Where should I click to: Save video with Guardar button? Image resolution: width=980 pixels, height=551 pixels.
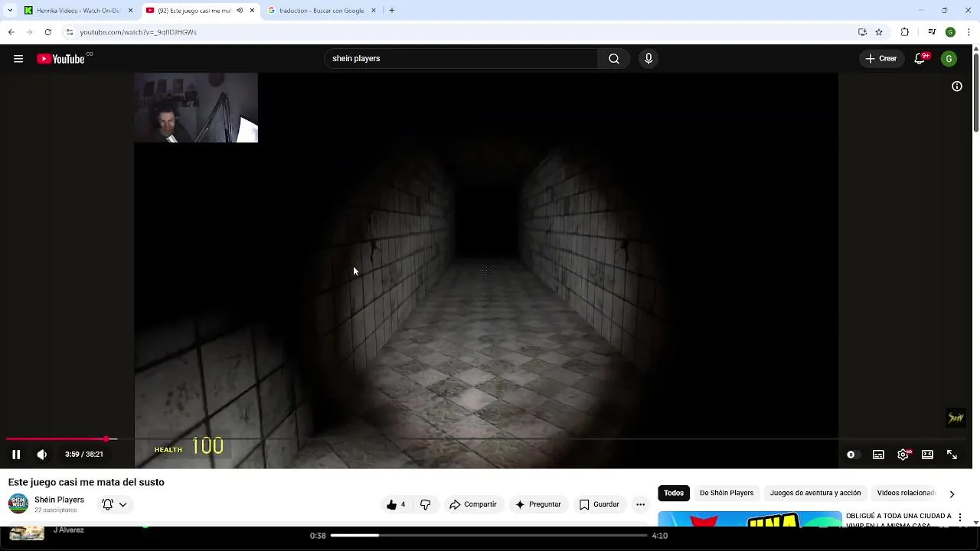(x=599, y=504)
